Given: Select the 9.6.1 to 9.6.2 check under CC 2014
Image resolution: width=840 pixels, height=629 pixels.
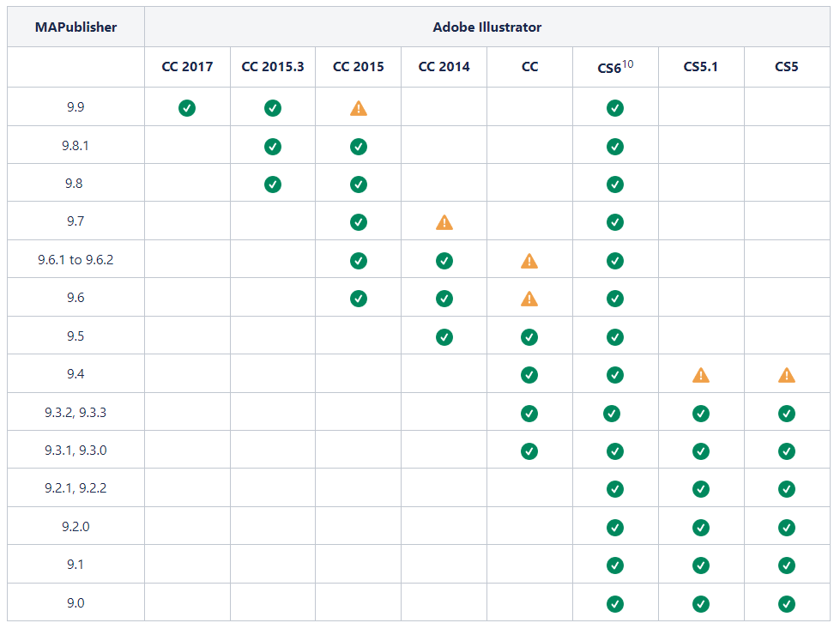Looking at the screenshot, I should (x=444, y=261).
